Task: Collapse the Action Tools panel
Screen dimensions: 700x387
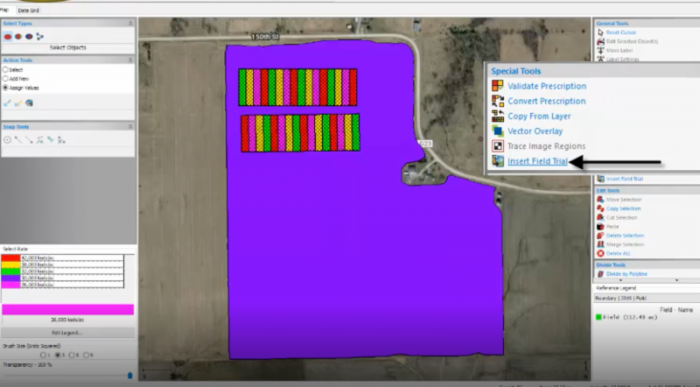Action: (x=130, y=60)
